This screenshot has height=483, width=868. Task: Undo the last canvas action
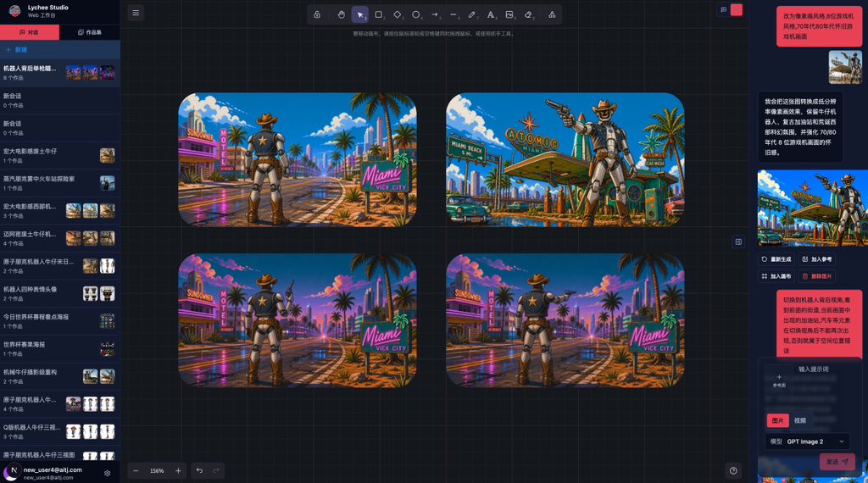(x=199, y=471)
